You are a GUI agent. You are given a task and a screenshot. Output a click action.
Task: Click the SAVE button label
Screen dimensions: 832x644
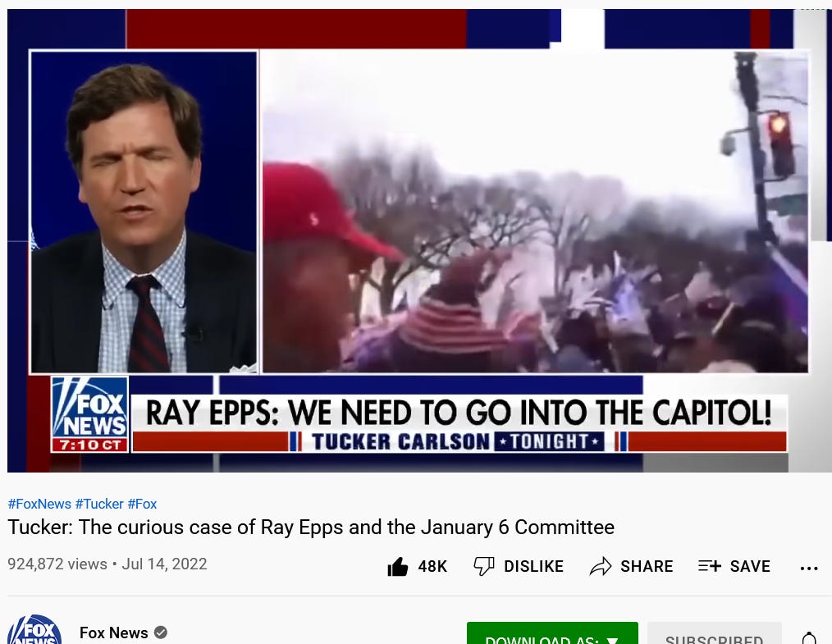tap(750, 567)
